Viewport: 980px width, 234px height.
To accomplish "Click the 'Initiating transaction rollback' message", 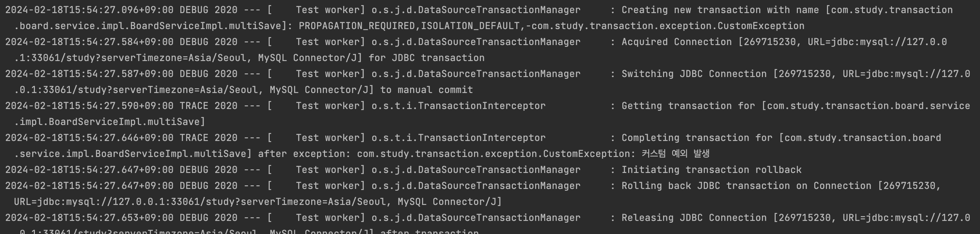I will coord(711,170).
